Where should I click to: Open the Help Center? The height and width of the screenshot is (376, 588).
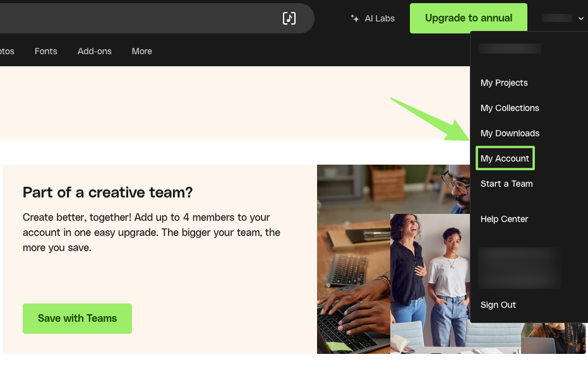(504, 219)
